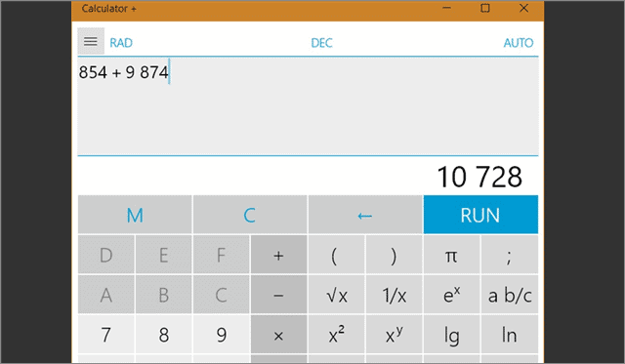
Task: Insert a closing parenthesis
Action: (394, 255)
